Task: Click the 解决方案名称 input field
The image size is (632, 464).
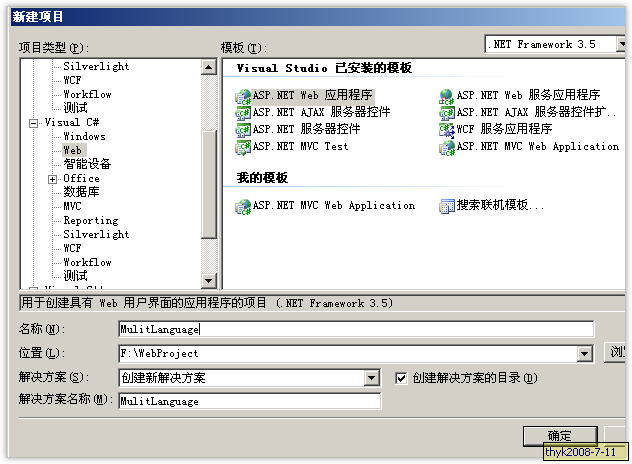Action: pyautogui.click(x=249, y=401)
